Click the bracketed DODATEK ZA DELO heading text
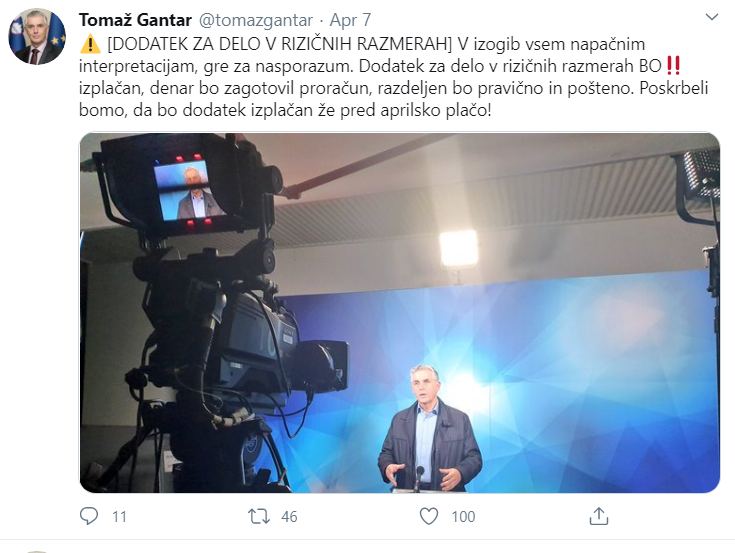This screenshot has height=553, width=735. pos(279,44)
